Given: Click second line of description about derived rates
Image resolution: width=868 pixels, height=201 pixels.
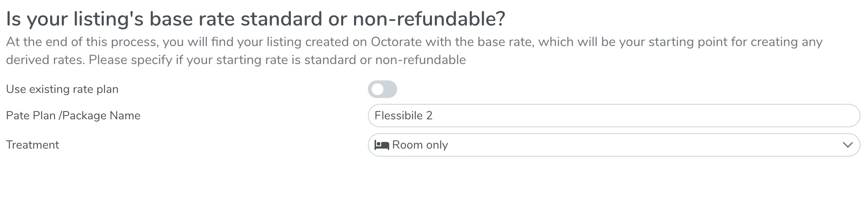Looking at the screenshot, I should 235,60.
